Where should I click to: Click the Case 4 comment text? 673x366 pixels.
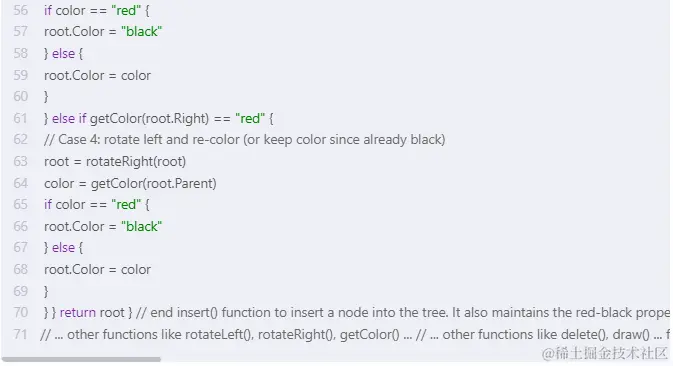245,139
